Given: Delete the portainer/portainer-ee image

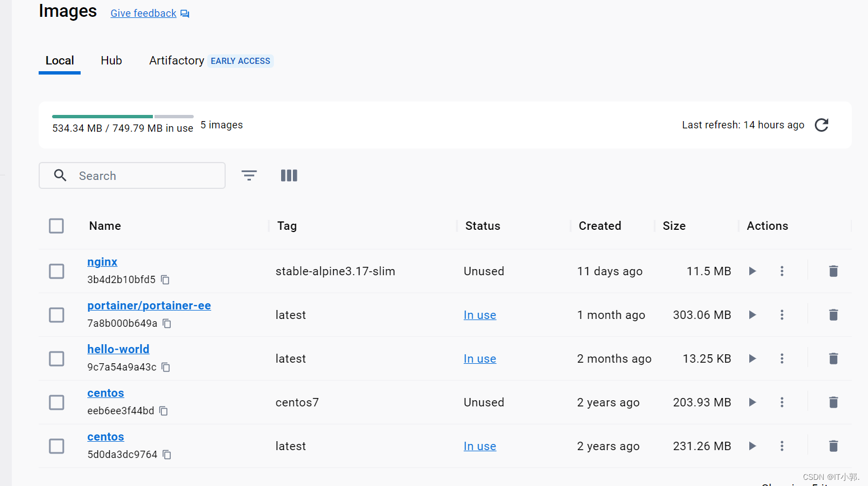Looking at the screenshot, I should [833, 315].
